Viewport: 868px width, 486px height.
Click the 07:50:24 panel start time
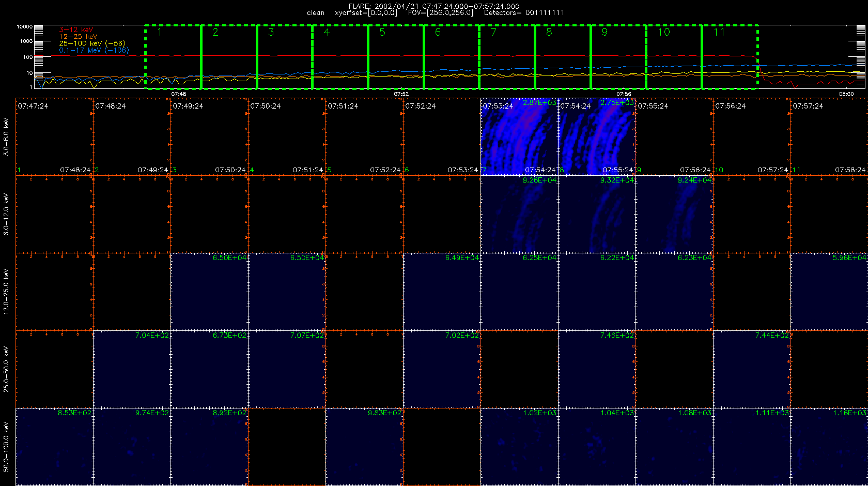(266, 106)
